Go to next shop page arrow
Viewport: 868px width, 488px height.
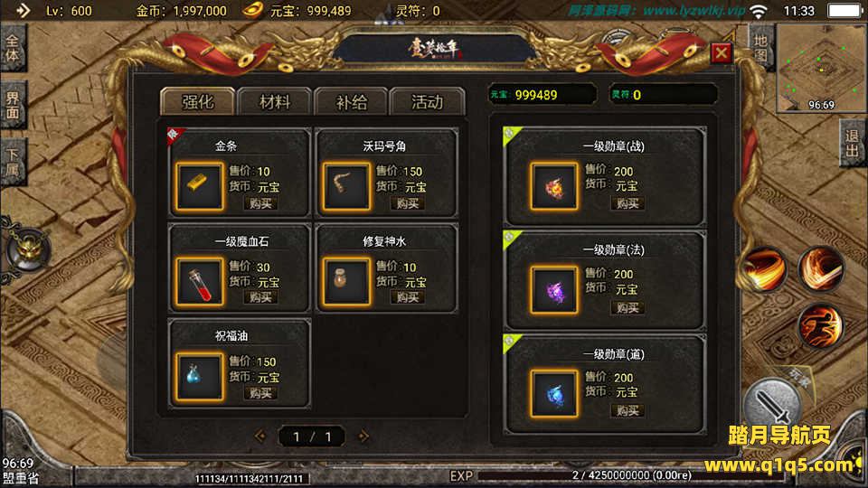click(363, 436)
